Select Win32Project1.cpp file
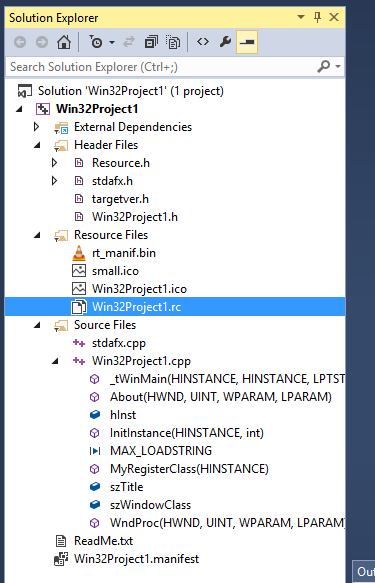 click(141, 361)
